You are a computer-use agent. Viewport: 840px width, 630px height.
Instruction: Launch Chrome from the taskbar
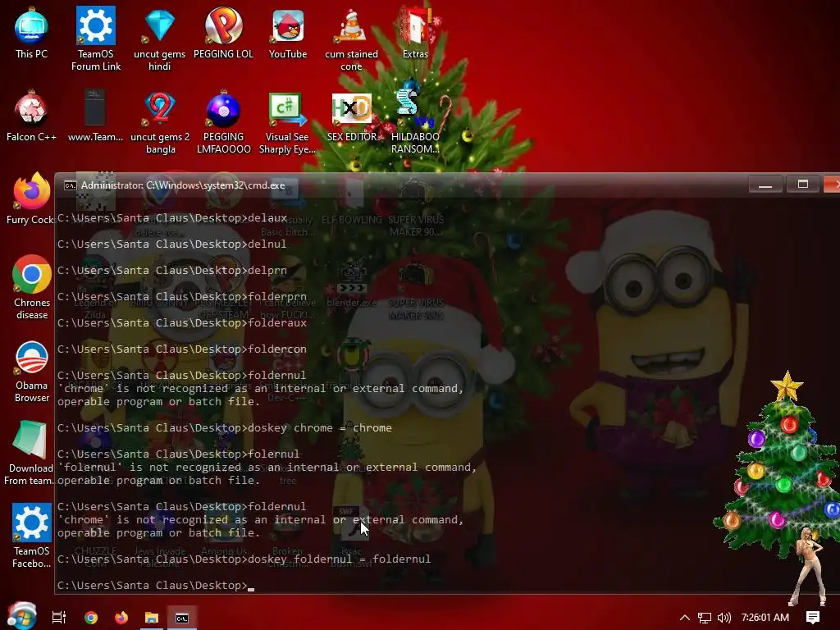click(x=91, y=617)
